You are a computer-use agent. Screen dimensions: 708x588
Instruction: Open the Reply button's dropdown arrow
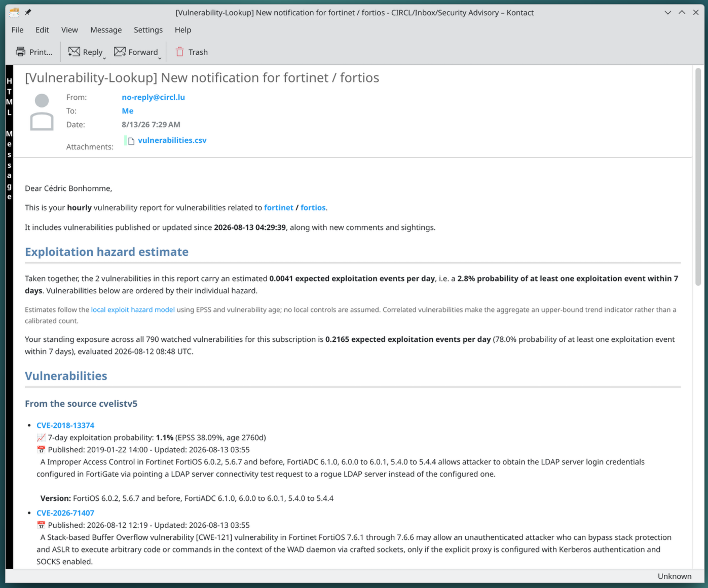105,58
